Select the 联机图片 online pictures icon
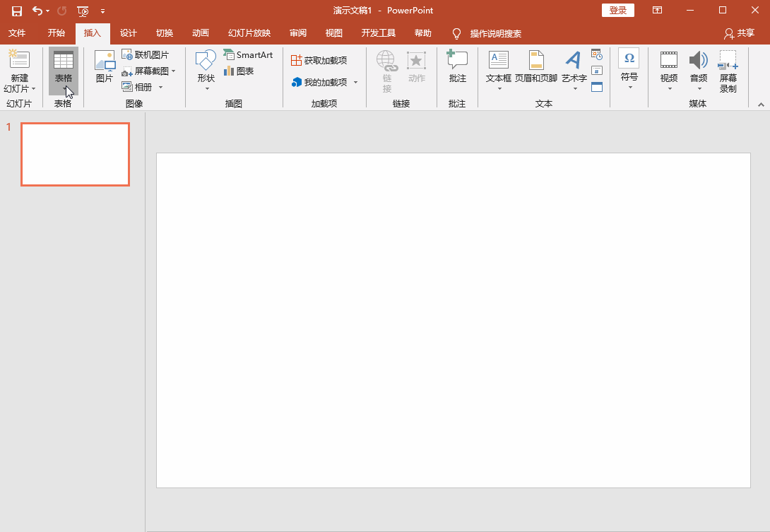This screenshot has height=532, width=770. click(146, 54)
